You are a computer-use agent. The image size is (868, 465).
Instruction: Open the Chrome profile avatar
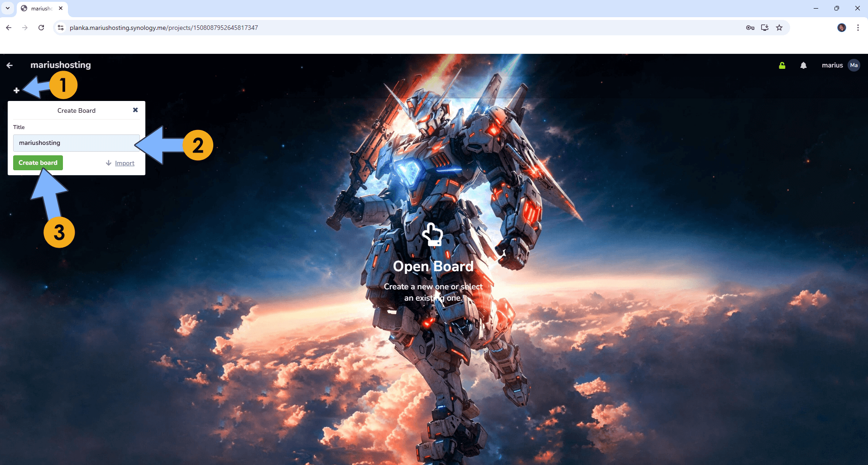842,28
